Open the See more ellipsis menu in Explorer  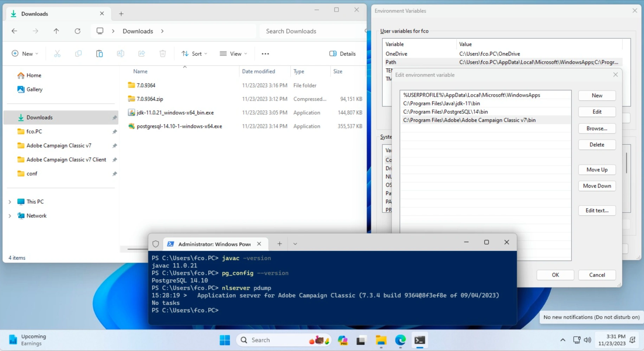click(265, 54)
